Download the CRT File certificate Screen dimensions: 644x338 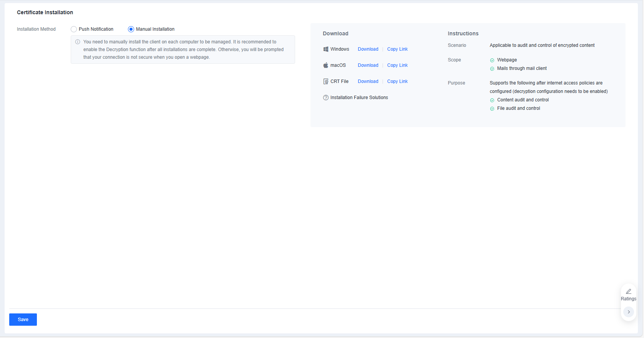(368, 81)
